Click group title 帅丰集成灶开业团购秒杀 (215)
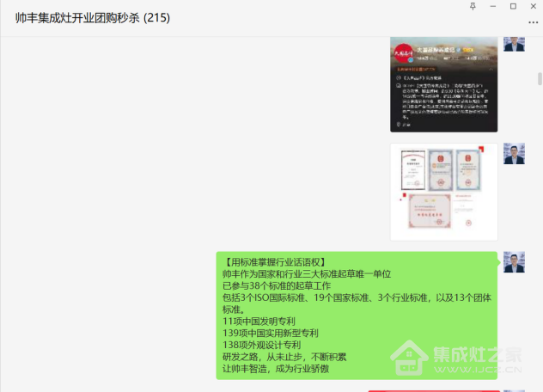The height and width of the screenshot is (392, 543). (x=93, y=18)
